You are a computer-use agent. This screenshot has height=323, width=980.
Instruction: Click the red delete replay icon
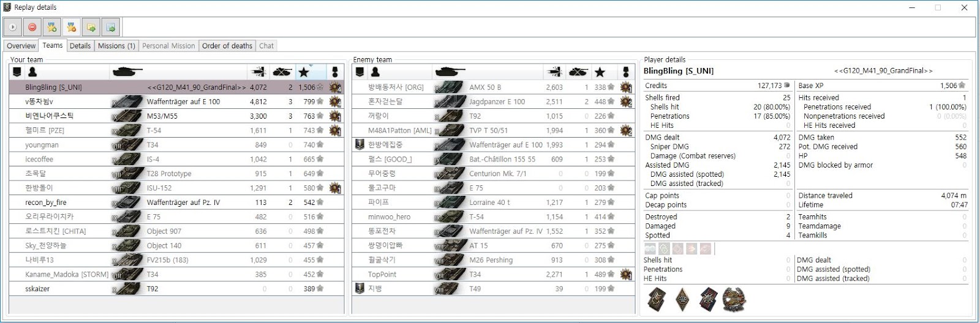(x=32, y=28)
